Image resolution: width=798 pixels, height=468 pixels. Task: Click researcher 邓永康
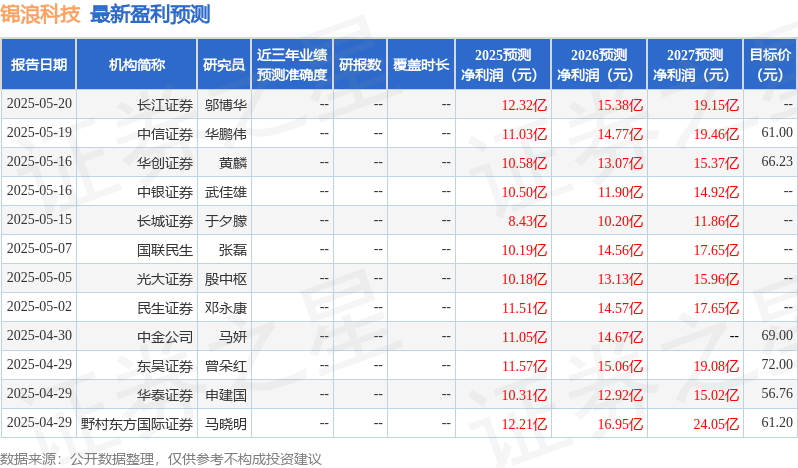click(x=225, y=308)
